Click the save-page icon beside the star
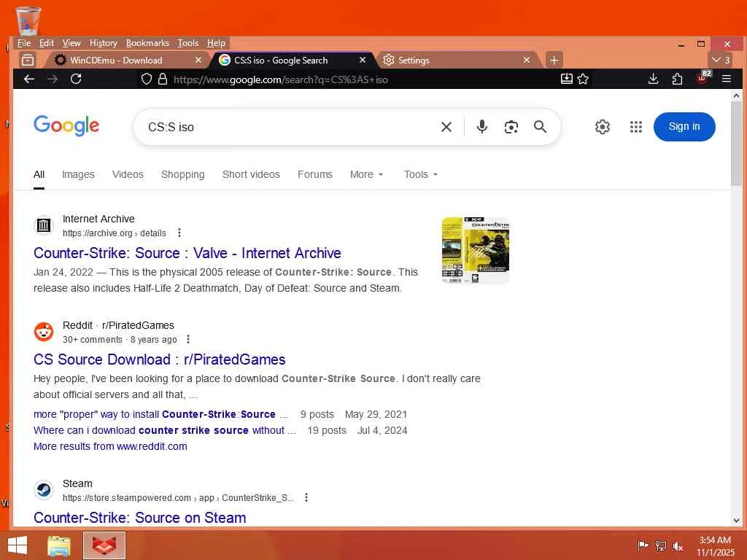 tap(566, 79)
